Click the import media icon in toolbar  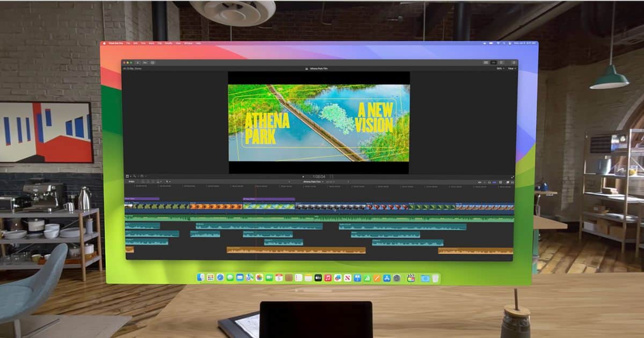pos(137,63)
